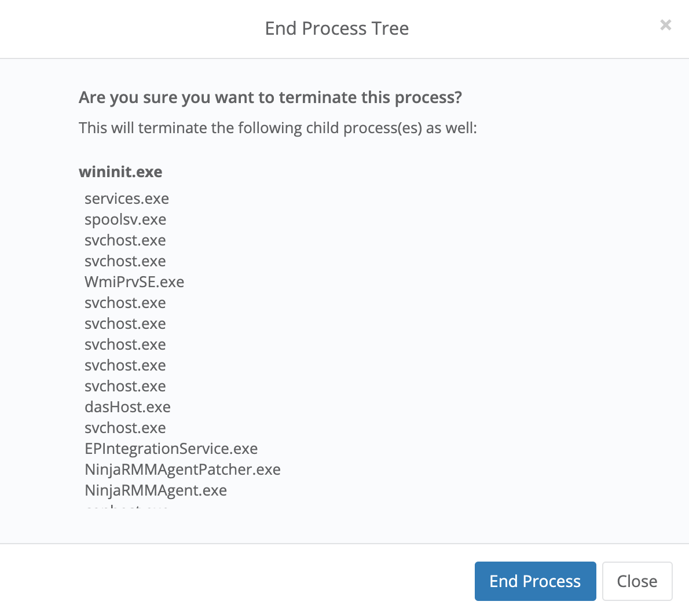Click the cut-off entry below NinjaRMMAgent.exe

click(126, 508)
